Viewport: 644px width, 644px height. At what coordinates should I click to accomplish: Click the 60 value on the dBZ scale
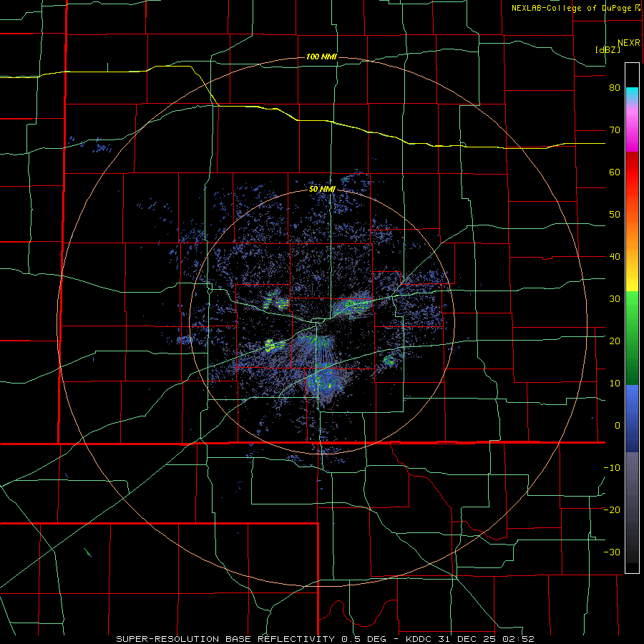(x=615, y=172)
